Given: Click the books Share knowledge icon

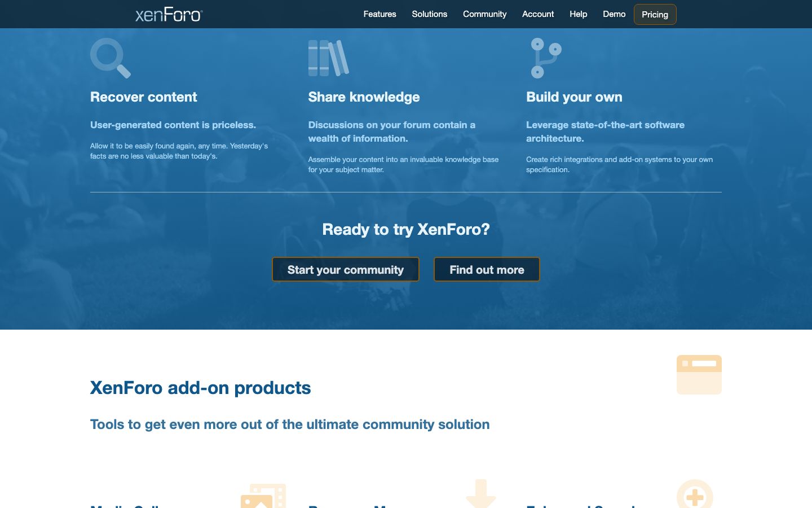Looking at the screenshot, I should tap(329, 58).
